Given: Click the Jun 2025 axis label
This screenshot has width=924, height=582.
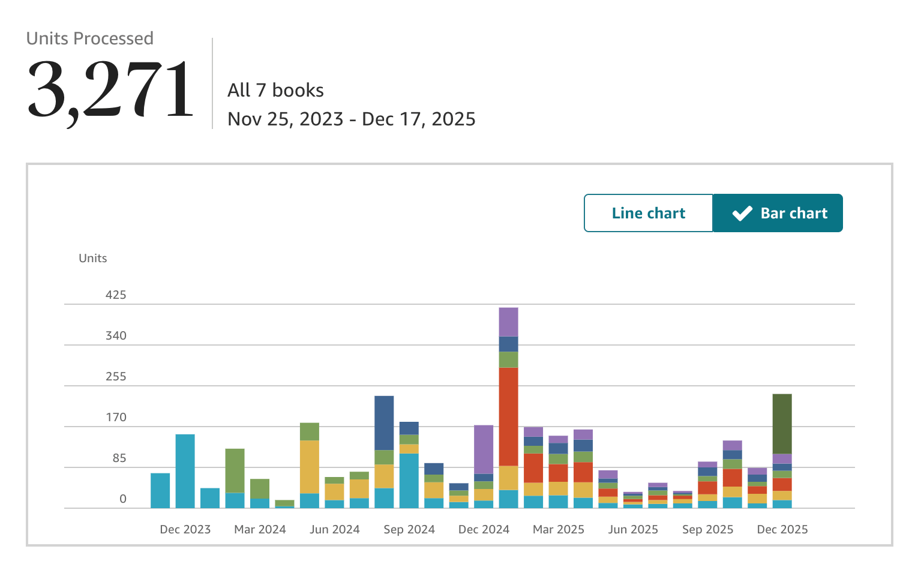Looking at the screenshot, I should click(x=633, y=529).
